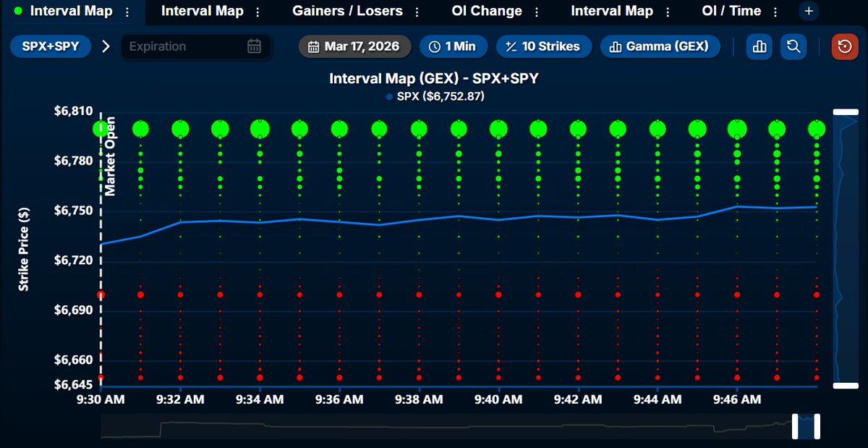
Task: Click the 9:32 AM time label
Action: 180,400
